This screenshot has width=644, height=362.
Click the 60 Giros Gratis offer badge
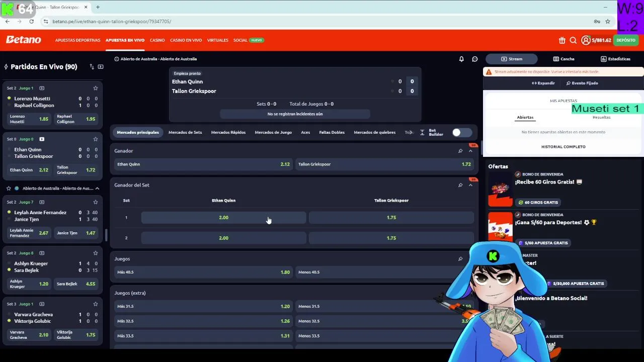pos(538,202)
